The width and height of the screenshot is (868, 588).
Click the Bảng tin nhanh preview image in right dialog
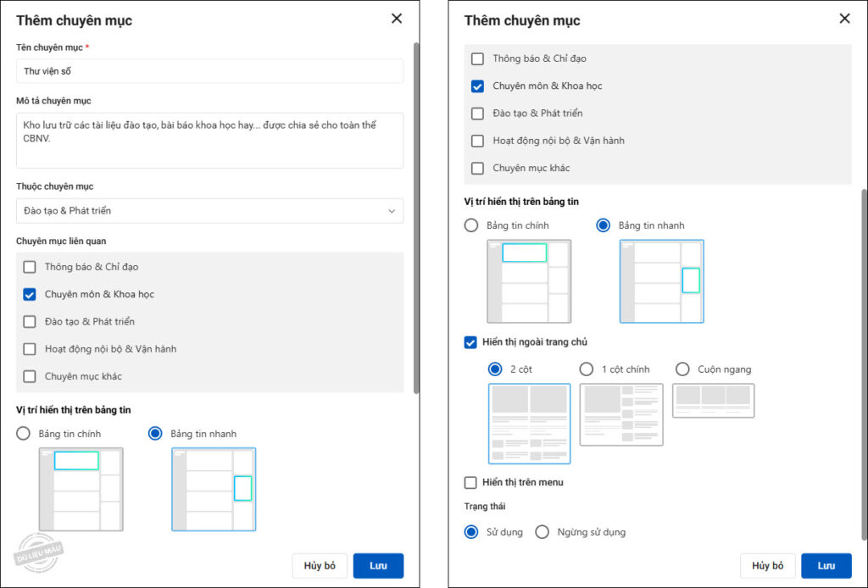661,281
